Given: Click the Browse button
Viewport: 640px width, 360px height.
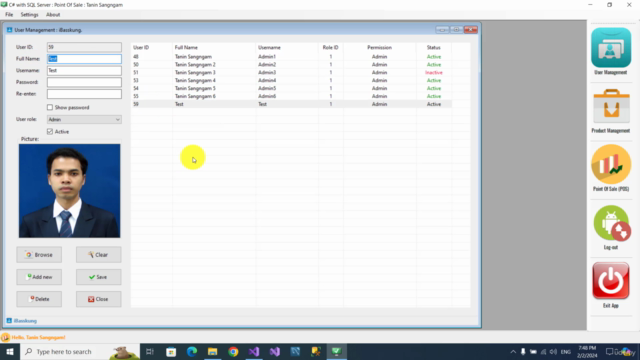Looking at the screenshot, I should click(39, 255).
